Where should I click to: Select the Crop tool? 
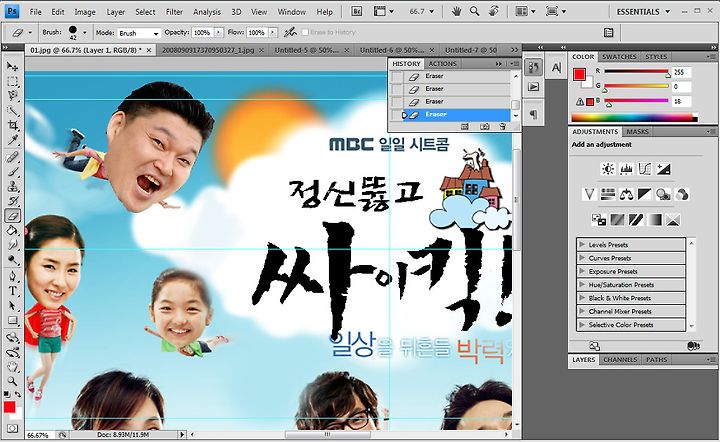point(12,125)
